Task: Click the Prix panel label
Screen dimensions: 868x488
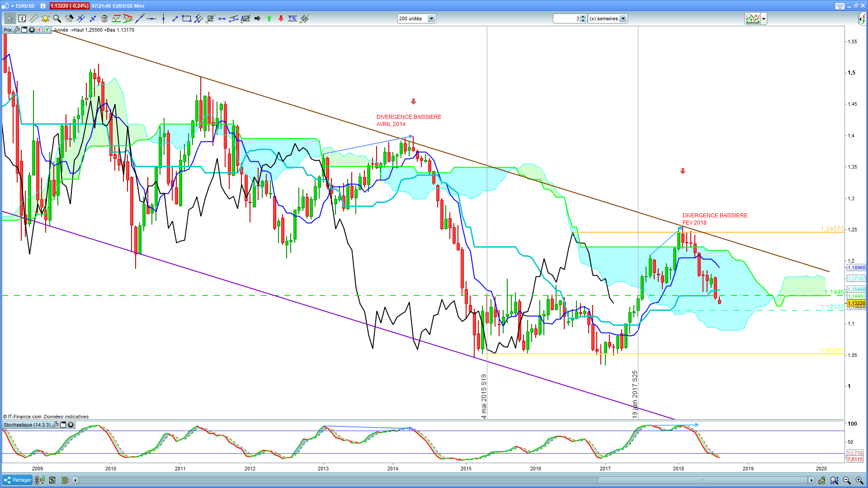Action: point(8,30)
